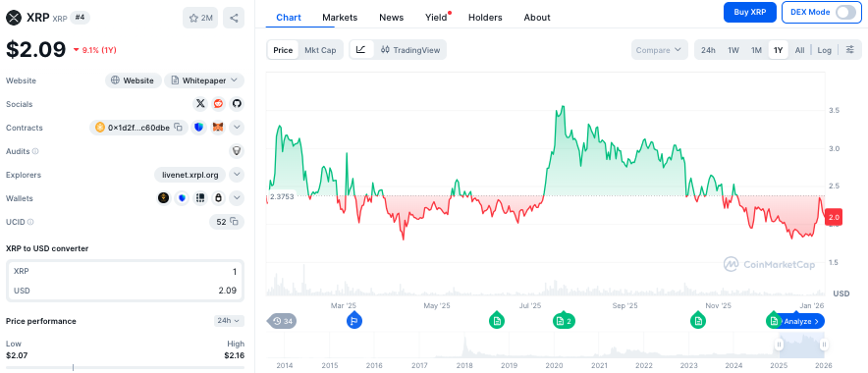Image resolution: width=868 pixels, height=373 pixels.
Task: Click the blue flag event marker
Action: tap(354, 320)
